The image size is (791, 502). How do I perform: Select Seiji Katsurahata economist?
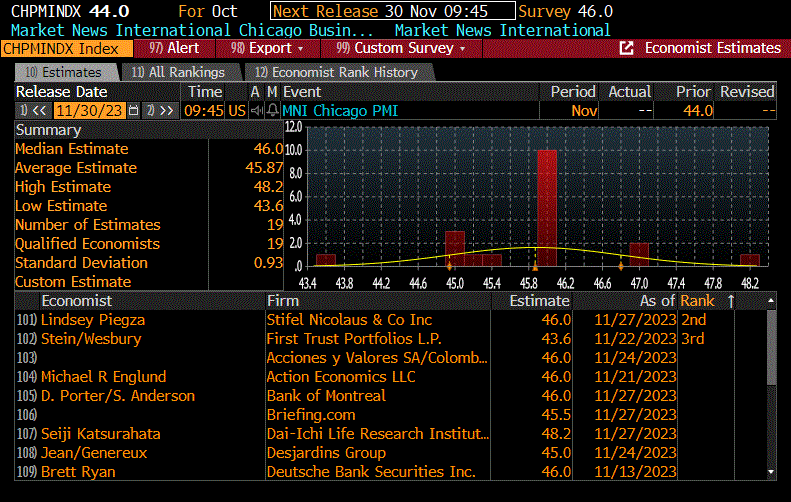pos(100,434)
